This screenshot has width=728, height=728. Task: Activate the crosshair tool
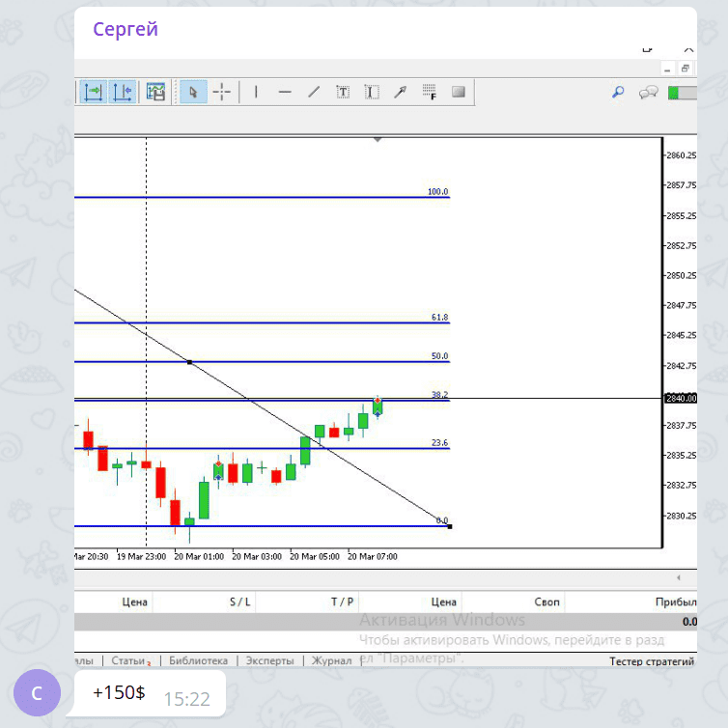point(222,92)
